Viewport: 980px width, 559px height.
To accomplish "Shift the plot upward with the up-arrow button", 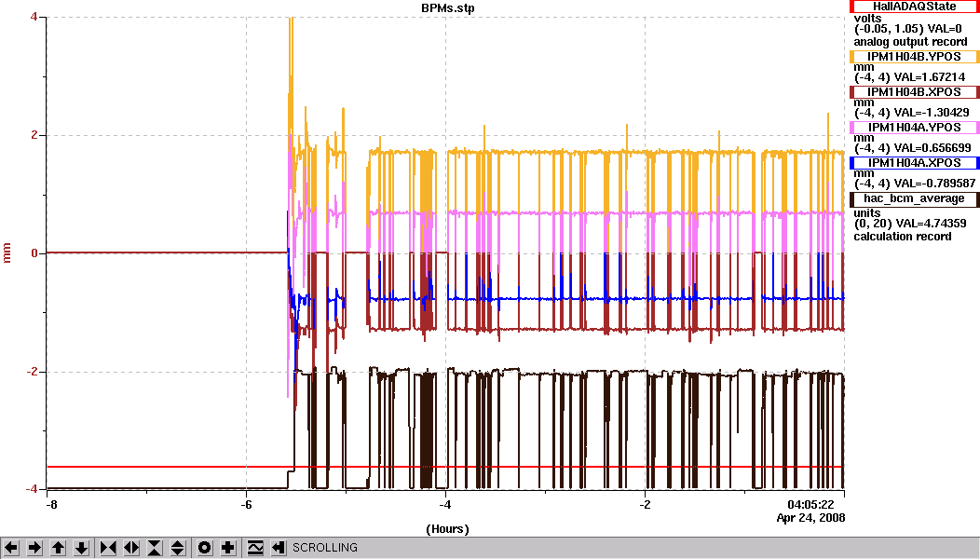I will [x=58, y=548].
